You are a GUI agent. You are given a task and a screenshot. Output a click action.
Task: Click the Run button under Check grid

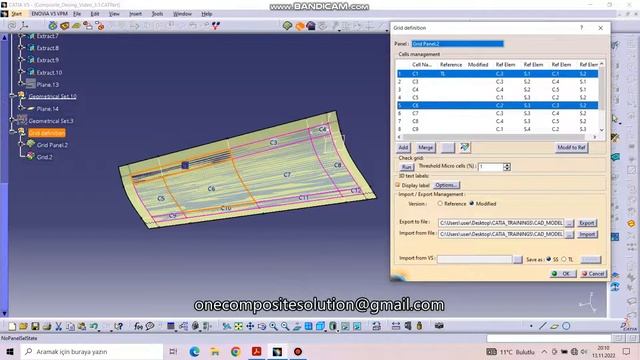click(406, 167)
